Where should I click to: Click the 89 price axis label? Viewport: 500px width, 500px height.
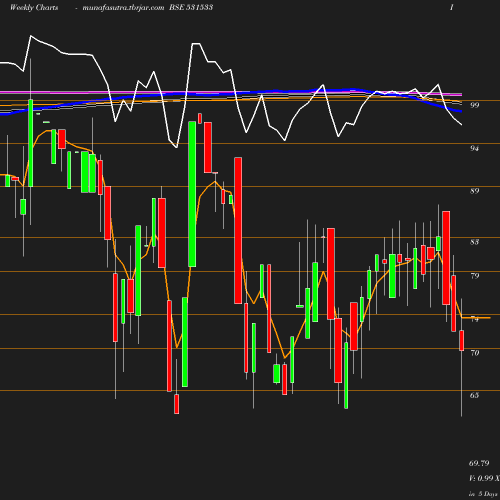(475, 191)
